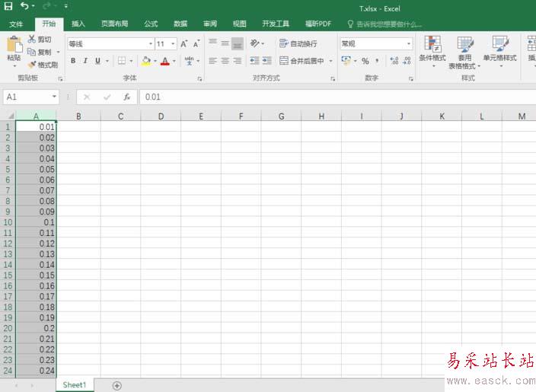Click the formula bar showing 0.01

tap(337, 97)
